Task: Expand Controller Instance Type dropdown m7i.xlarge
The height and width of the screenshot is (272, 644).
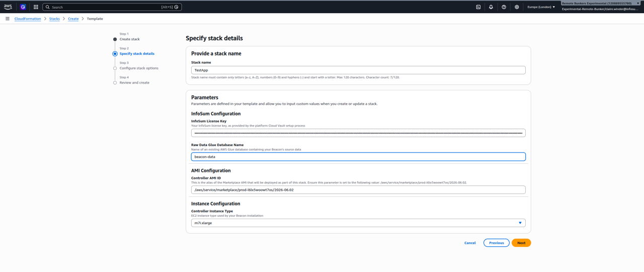Action: pos(358,223)
